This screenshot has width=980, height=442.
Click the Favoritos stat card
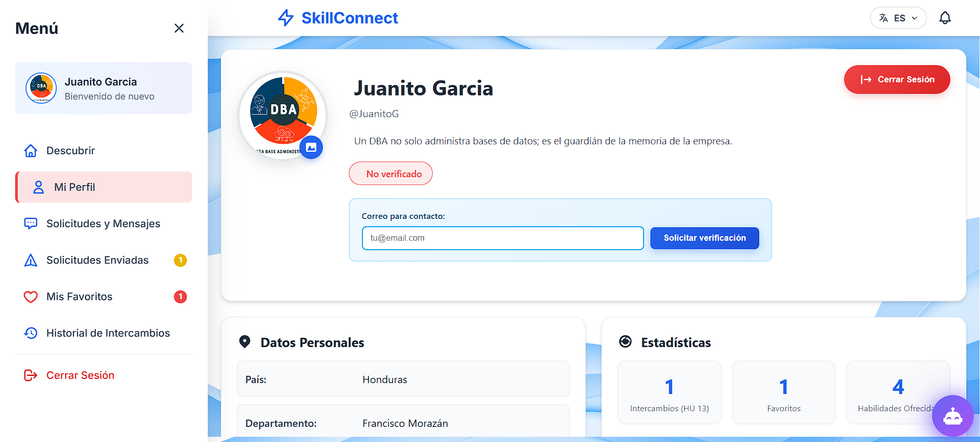click(784, 392)
